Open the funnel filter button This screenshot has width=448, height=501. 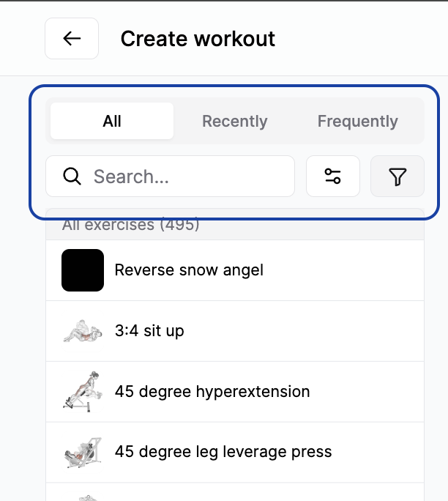pyautogui.click(x=397, y=177)
